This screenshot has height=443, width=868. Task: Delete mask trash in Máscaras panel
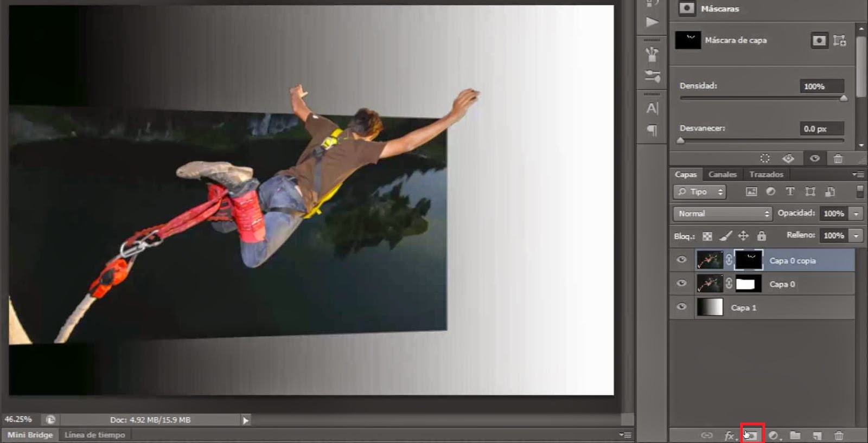coord(838,158)
